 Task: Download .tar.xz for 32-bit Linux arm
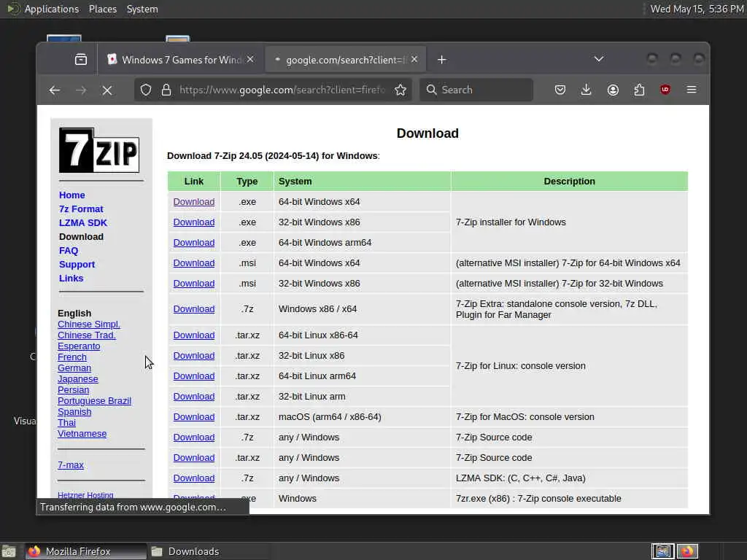(194, 397)
